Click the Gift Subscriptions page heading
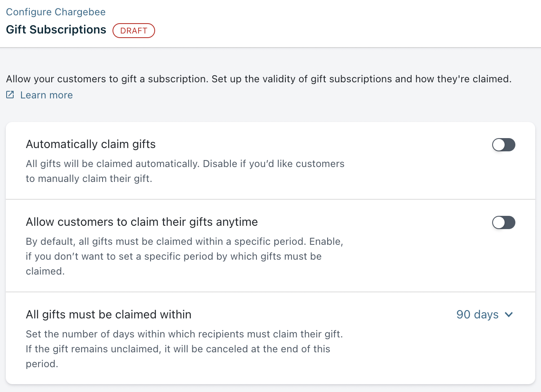 click(x=56, y=30)
